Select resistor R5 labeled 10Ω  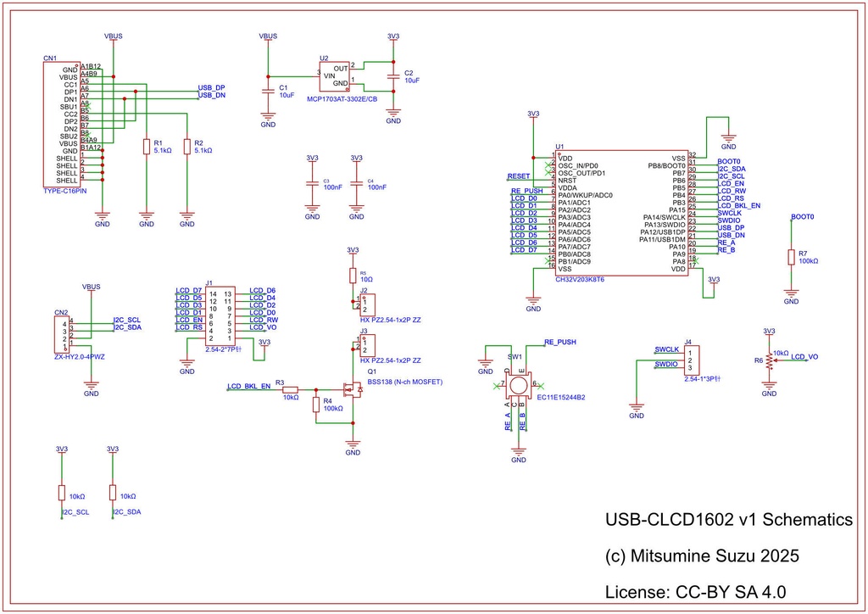(354, 274)
